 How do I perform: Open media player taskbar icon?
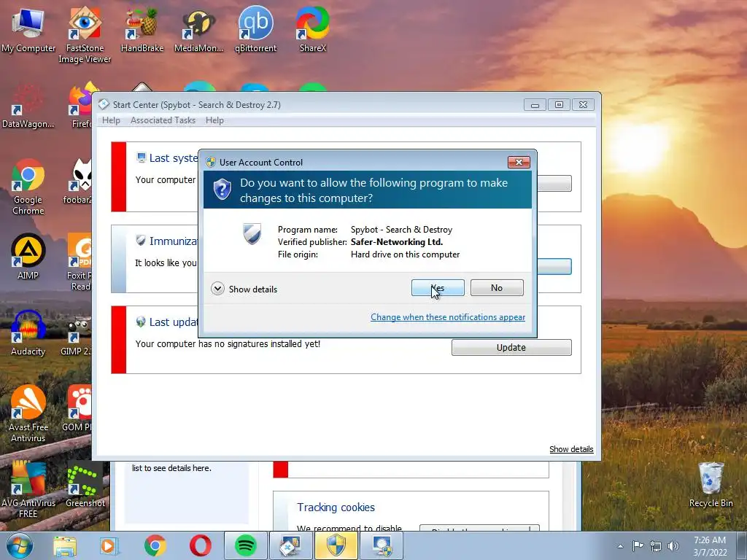tap(109, 545)
